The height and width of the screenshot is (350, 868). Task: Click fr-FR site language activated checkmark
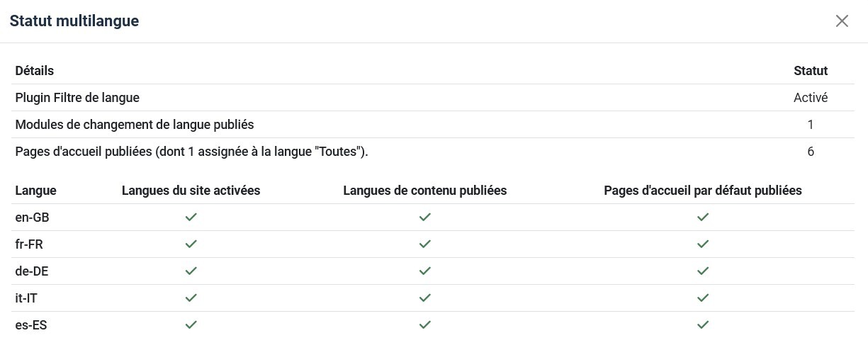[x=191, y=244]
